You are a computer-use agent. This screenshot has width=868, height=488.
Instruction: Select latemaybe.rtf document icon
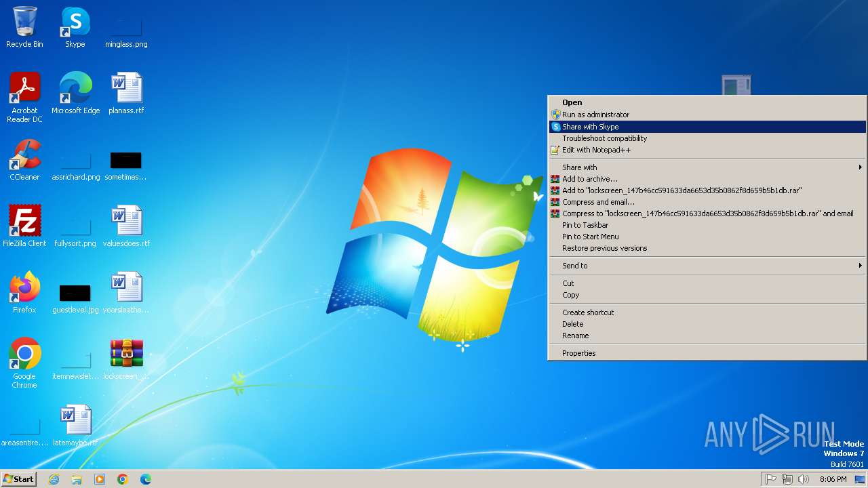pos(75,425)
